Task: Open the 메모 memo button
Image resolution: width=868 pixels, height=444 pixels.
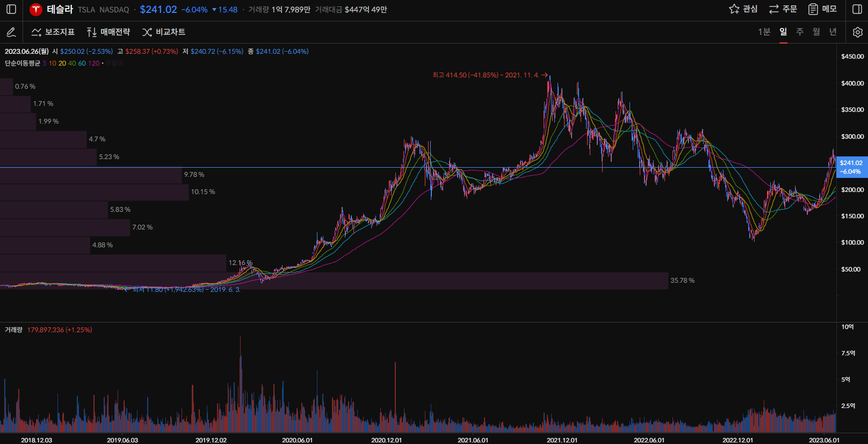Action: [822, 9]
